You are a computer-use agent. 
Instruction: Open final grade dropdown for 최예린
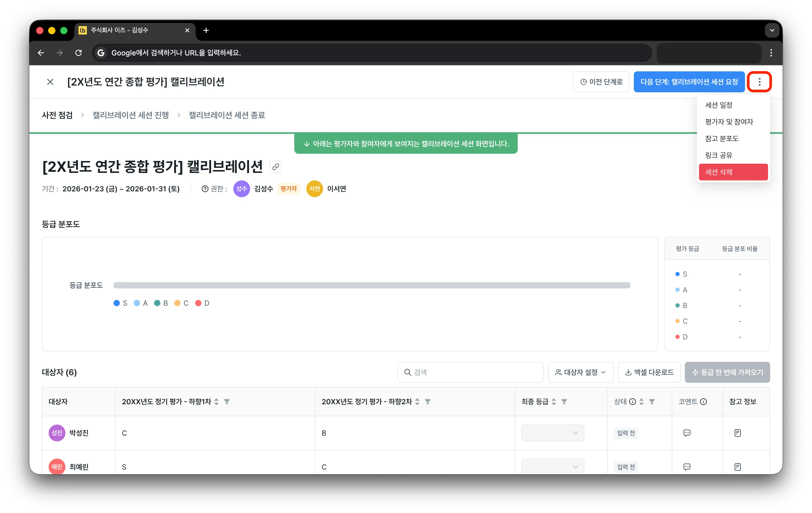click(x=553, y=467)
